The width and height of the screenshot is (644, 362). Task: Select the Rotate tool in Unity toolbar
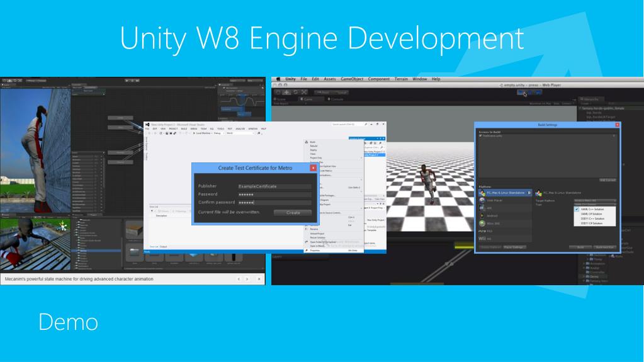tap(295, 93)
